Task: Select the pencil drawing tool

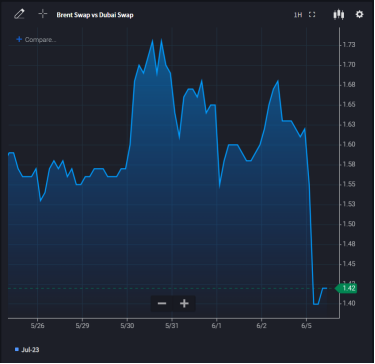Action: [19, 14]
